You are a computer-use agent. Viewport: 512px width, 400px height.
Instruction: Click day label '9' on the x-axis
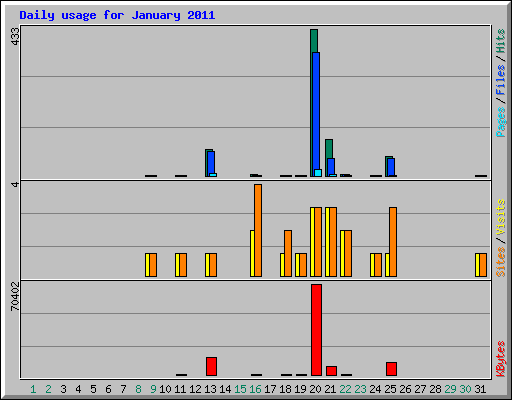153,389
